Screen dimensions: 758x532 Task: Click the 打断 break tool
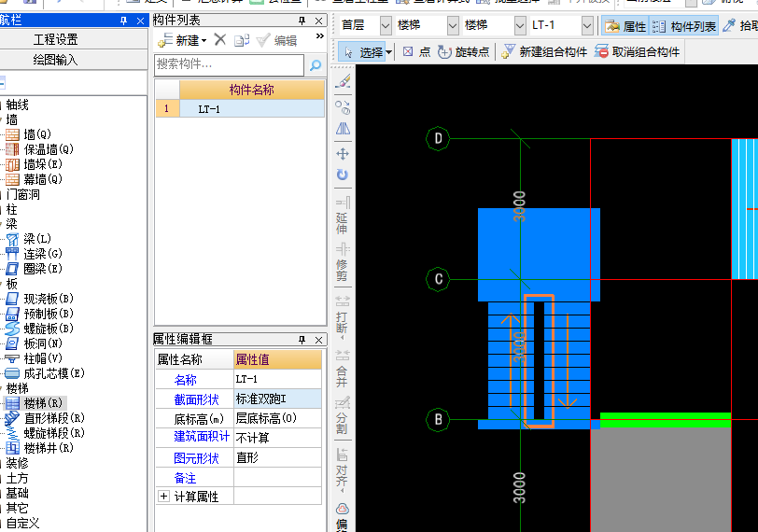point(343,316)
